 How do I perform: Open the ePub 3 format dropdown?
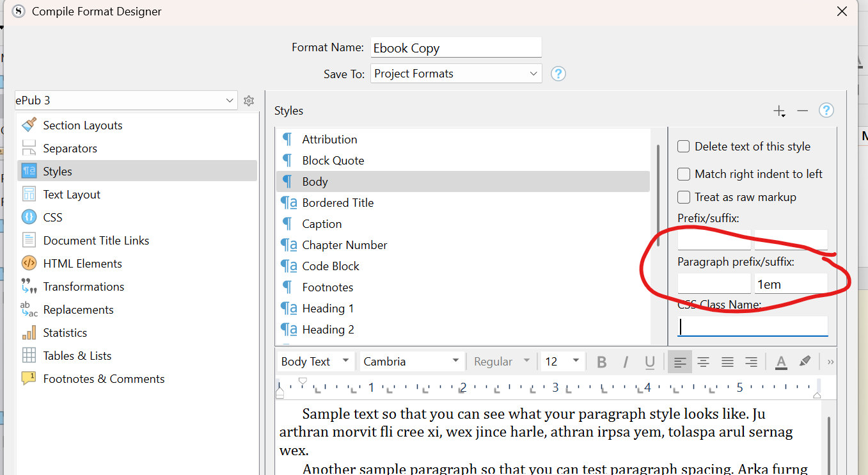pos(126,101)
